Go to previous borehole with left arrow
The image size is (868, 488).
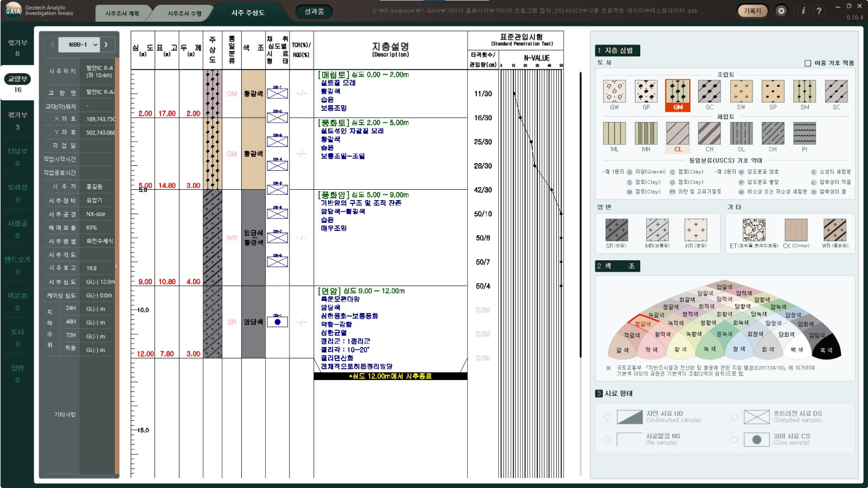point(53,44)
